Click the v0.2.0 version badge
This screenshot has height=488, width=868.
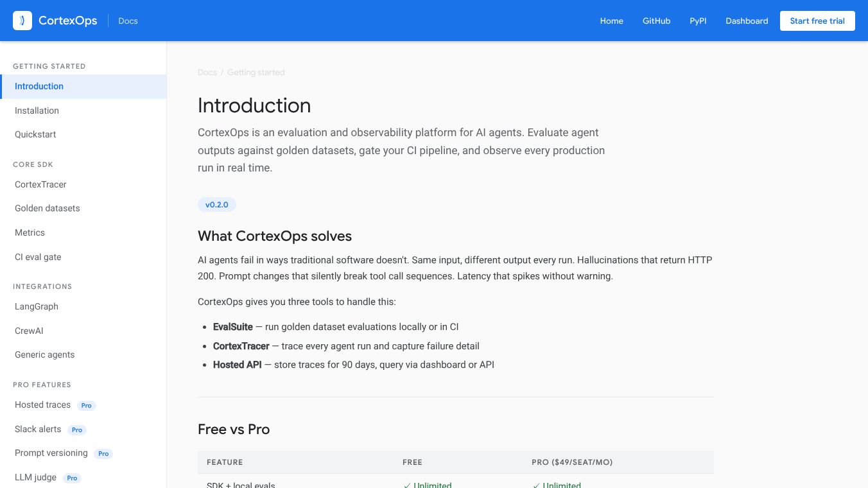217,205
